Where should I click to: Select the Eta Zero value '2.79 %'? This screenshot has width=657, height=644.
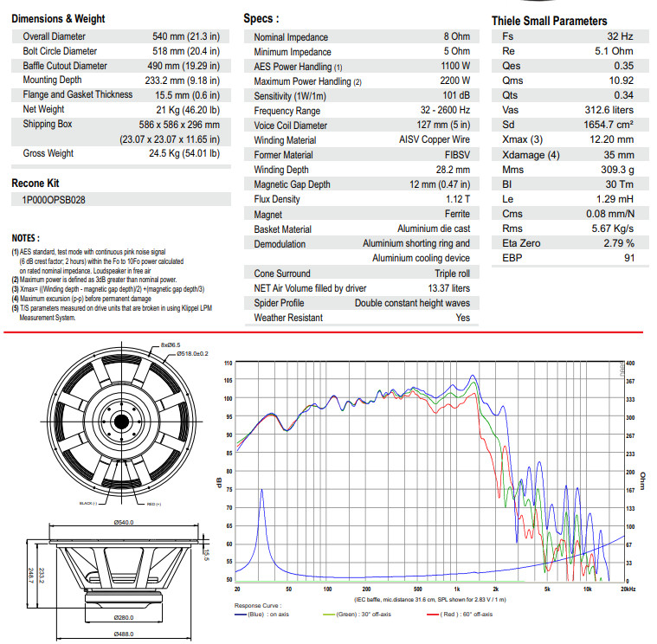tap(619, 243)
